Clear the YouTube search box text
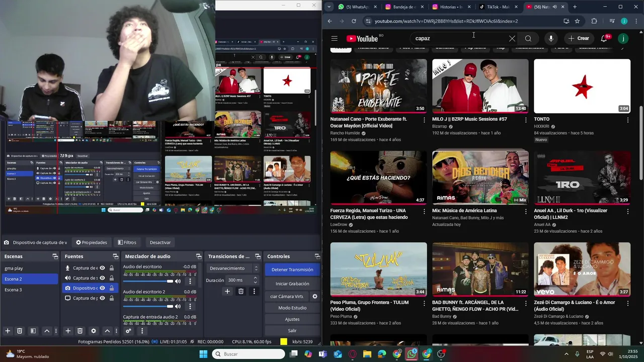644x362 pixels. [512, 39]
